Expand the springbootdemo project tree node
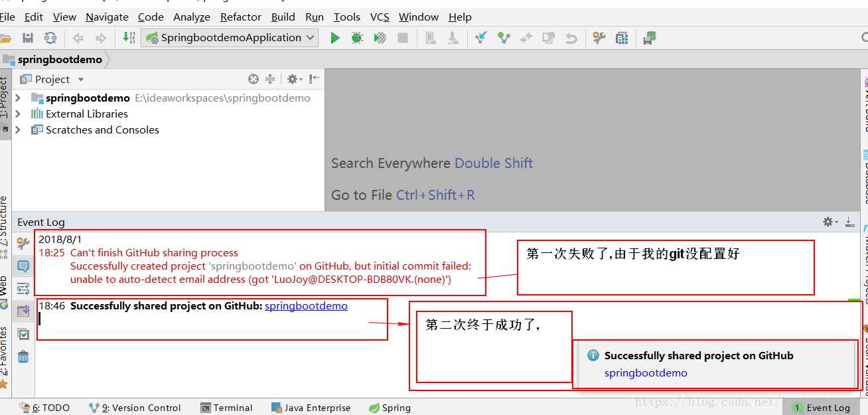The width and height of the screenshot is (868, 415). [18, 98]
